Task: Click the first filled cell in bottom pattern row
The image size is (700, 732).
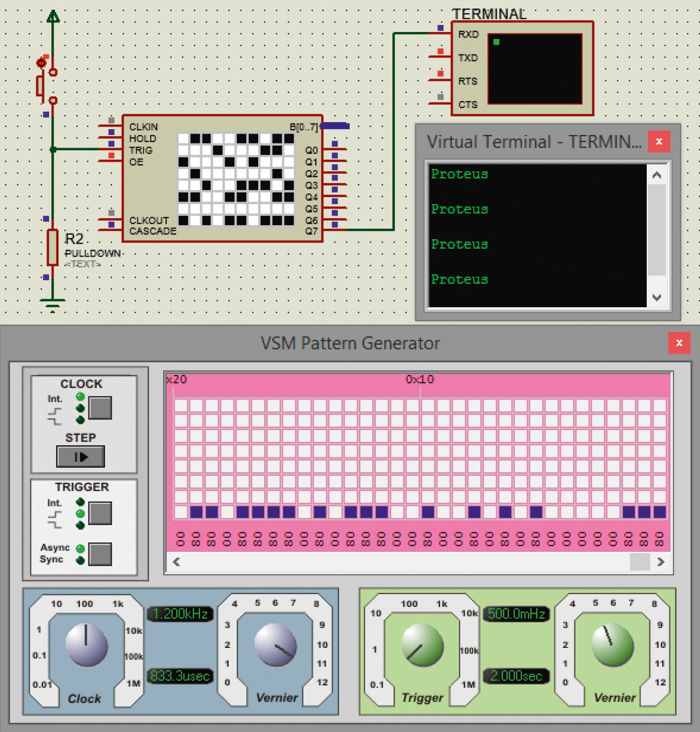Action: (x=196, y=512)
